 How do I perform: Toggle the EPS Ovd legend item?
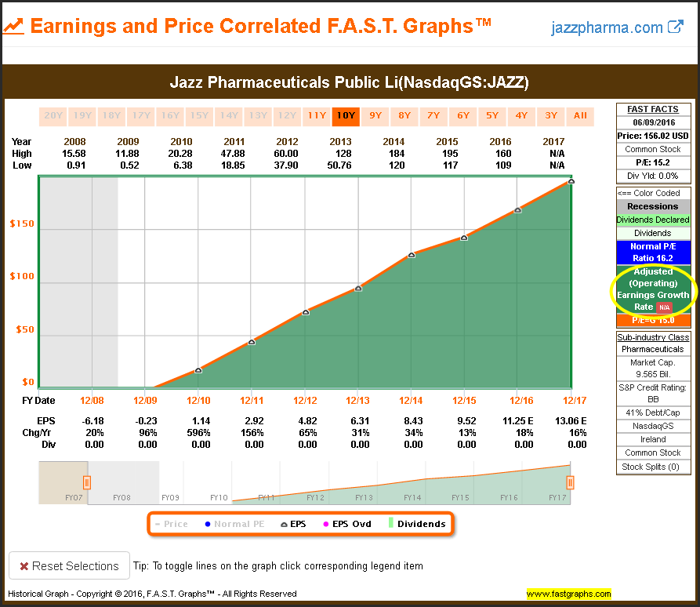[x=349, y=524]
